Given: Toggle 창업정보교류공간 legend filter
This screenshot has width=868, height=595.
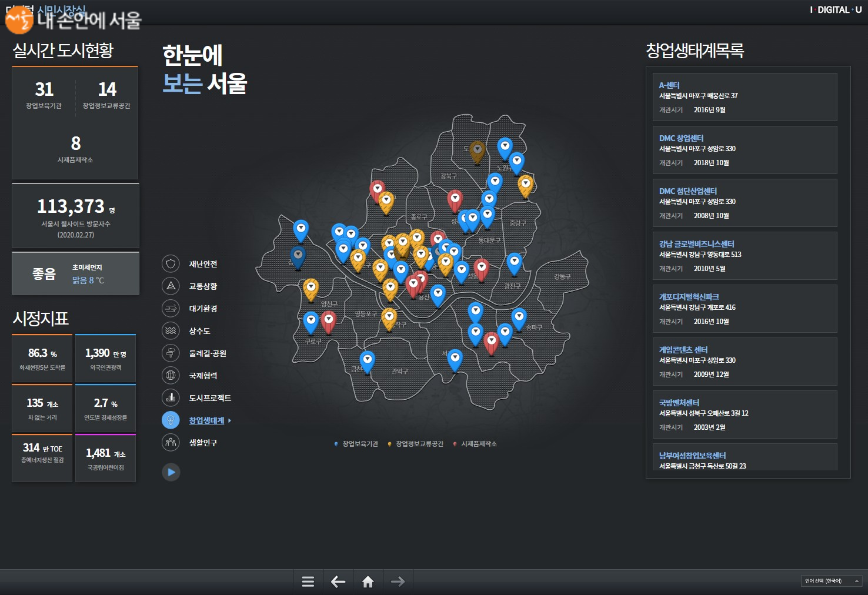Looking at the screenshot, I should 416,444.
